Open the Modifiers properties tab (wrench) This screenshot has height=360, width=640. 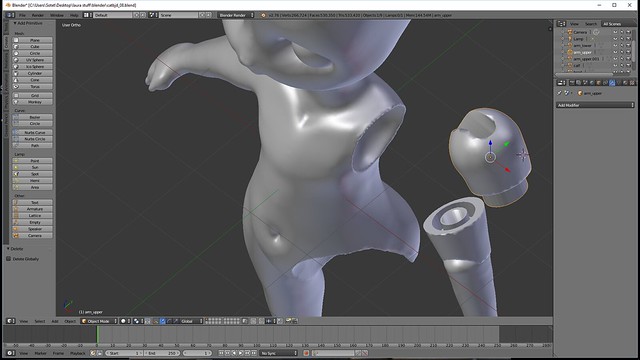click(612, 83)
